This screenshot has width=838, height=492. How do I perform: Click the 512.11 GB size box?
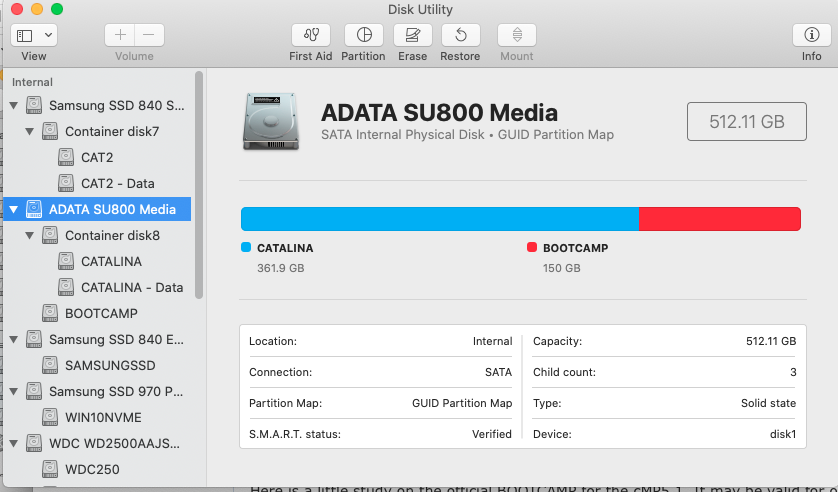tap(747, 122)
